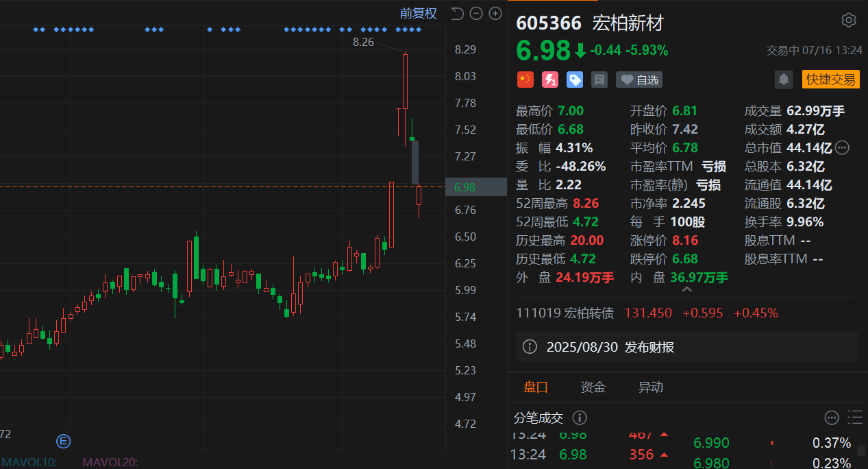Zoom out the chart using the minus icon
Image resolution: width=868 pixels, height=469 pixels.
point(475,13)
